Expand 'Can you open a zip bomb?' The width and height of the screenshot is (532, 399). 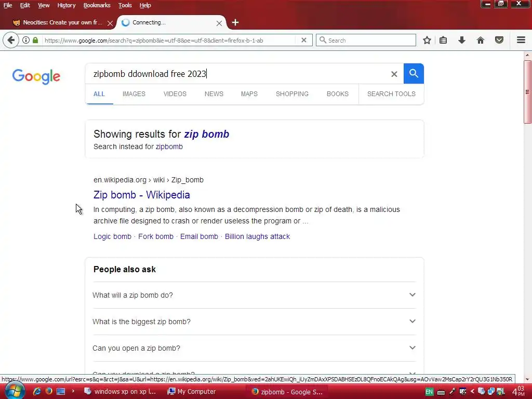255,348
